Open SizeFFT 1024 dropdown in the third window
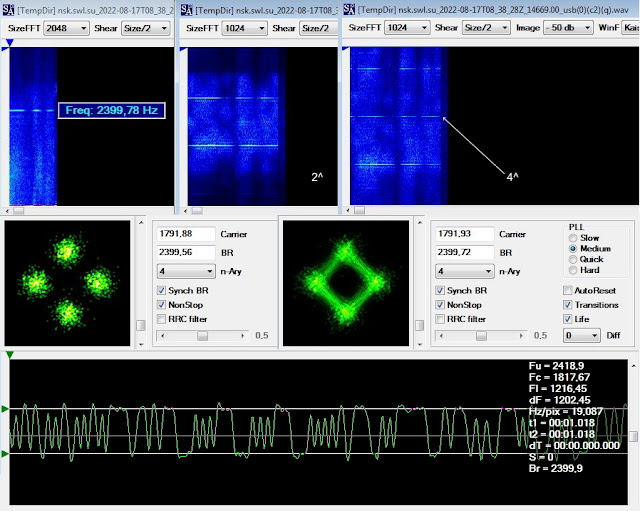 point(407,28)
